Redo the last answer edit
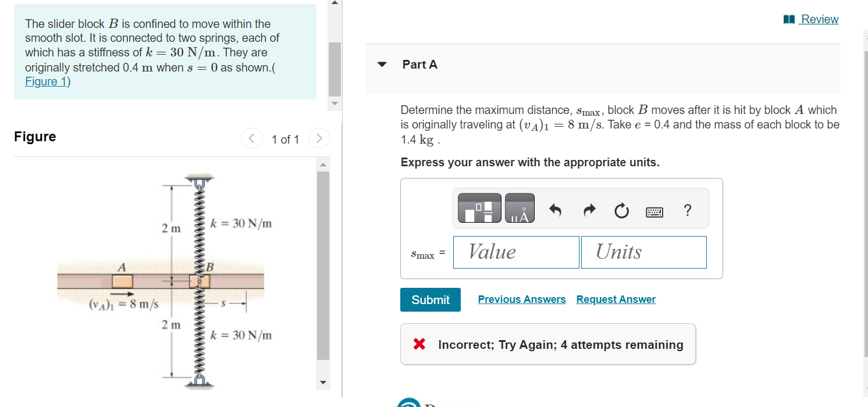Screen dimensions: 868x407 588,210
